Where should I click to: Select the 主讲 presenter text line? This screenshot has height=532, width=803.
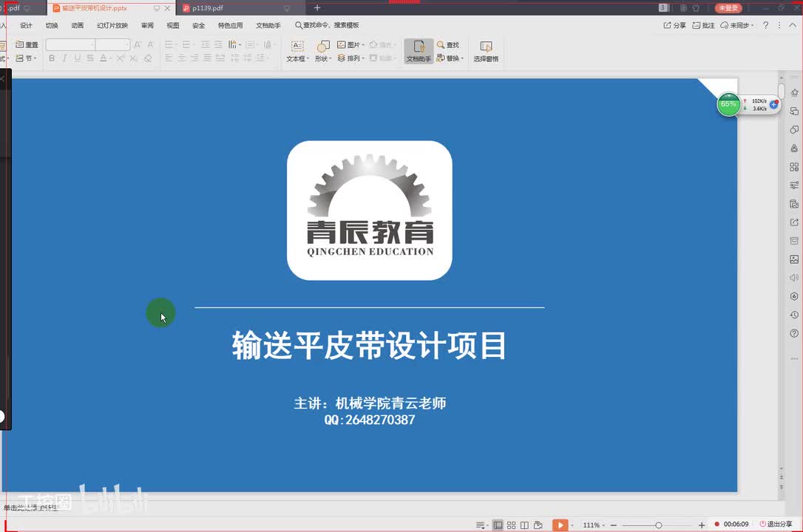point(370,403)
